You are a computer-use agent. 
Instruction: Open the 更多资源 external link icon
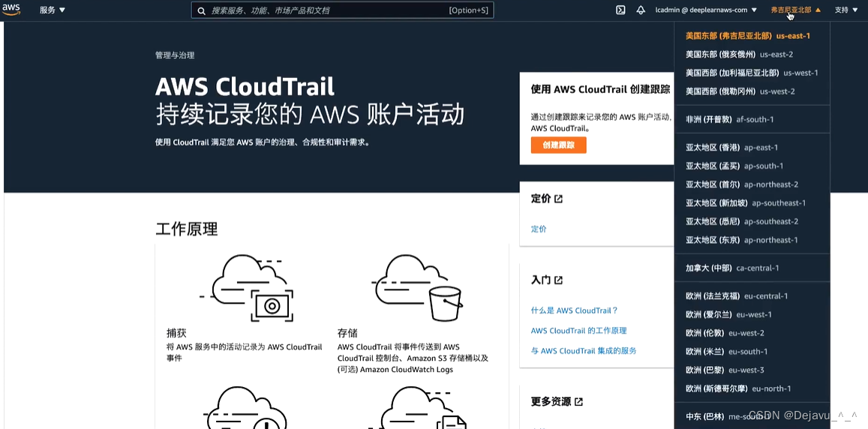[578, 402]
